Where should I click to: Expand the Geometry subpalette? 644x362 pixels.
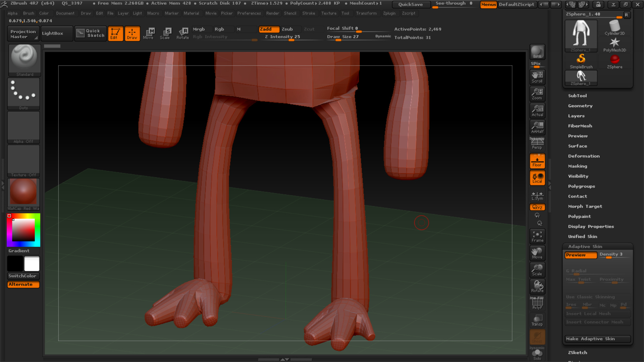(580, 106)
